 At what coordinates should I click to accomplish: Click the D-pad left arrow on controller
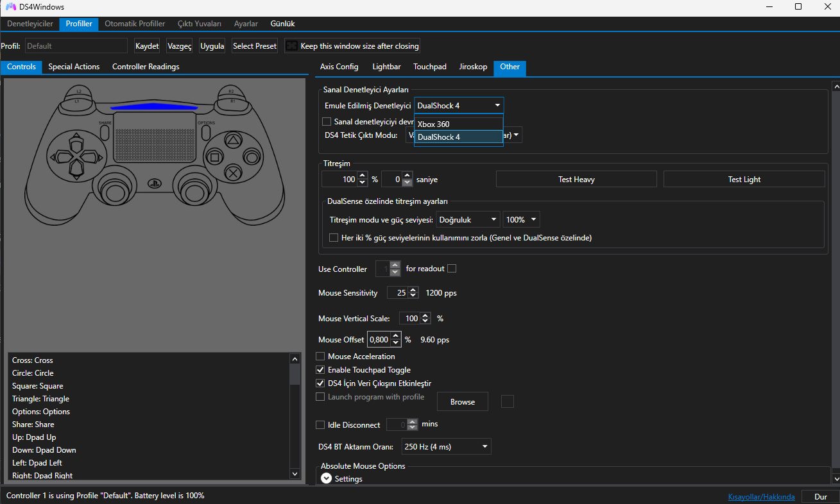tap(62, 156)
